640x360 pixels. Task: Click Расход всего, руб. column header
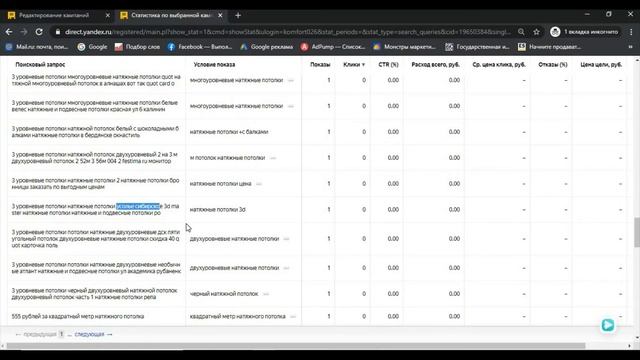pos(436,64)
